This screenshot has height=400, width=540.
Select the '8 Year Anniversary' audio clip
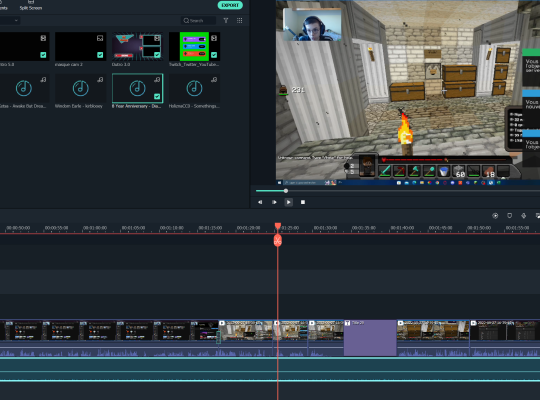(x=137, y=89)
